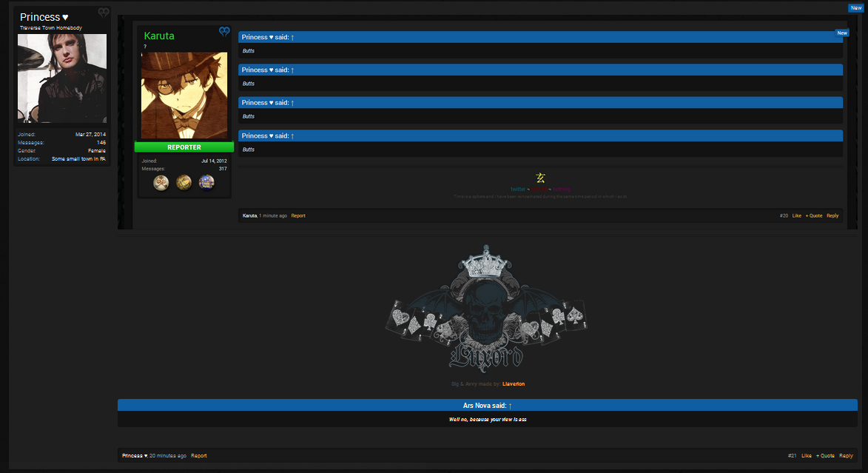Click Princess ♥ name in post #21 footer
The width and height of the screenshot is (868, 473).
pos(135,456)
